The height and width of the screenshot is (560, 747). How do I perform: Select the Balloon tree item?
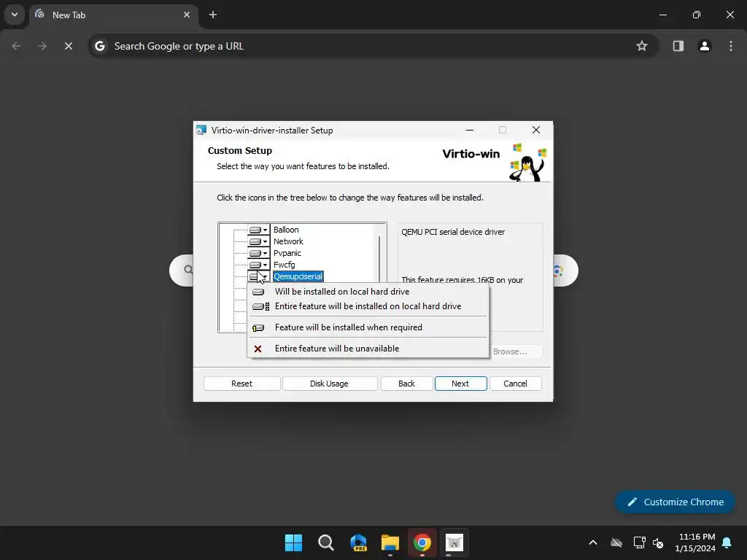point(286,230)
